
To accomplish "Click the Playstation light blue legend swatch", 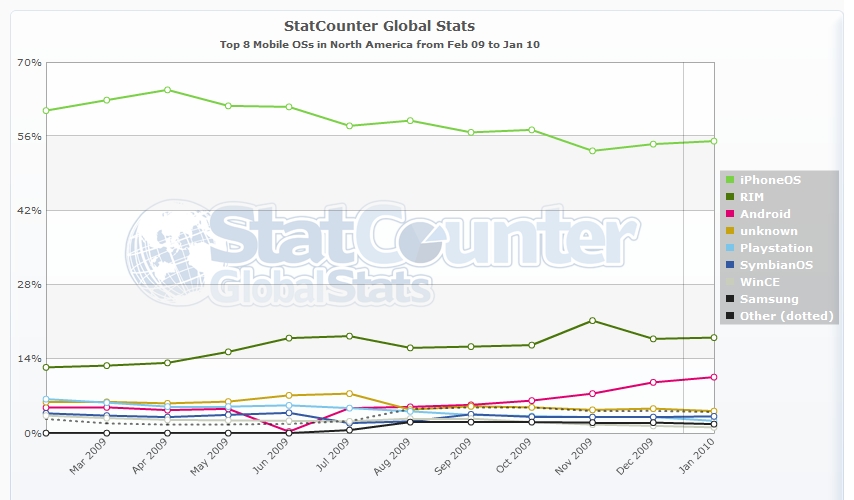I will (x=730, y=248).
